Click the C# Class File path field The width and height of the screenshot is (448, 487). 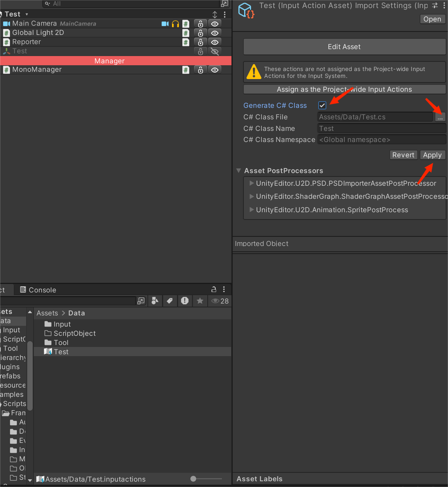[x=375, y=117]
